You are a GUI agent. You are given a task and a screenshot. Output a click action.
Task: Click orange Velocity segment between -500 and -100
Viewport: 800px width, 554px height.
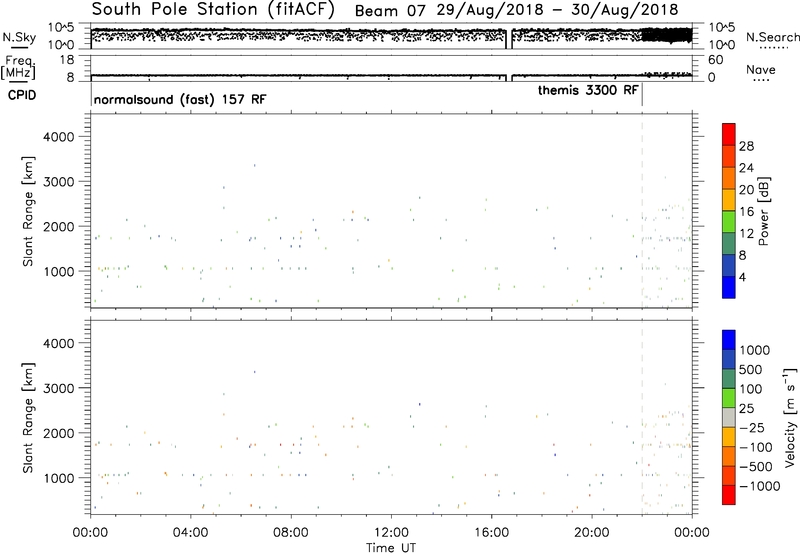tap(729, 457)
